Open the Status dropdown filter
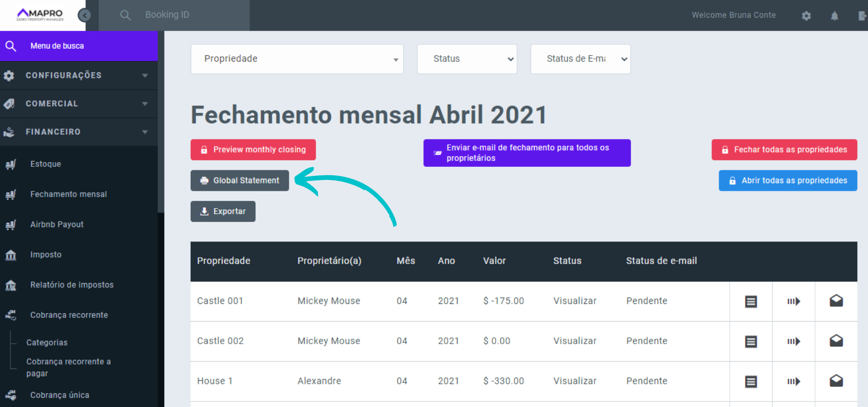Screen dimensions: 868x407 coord(467,59)
